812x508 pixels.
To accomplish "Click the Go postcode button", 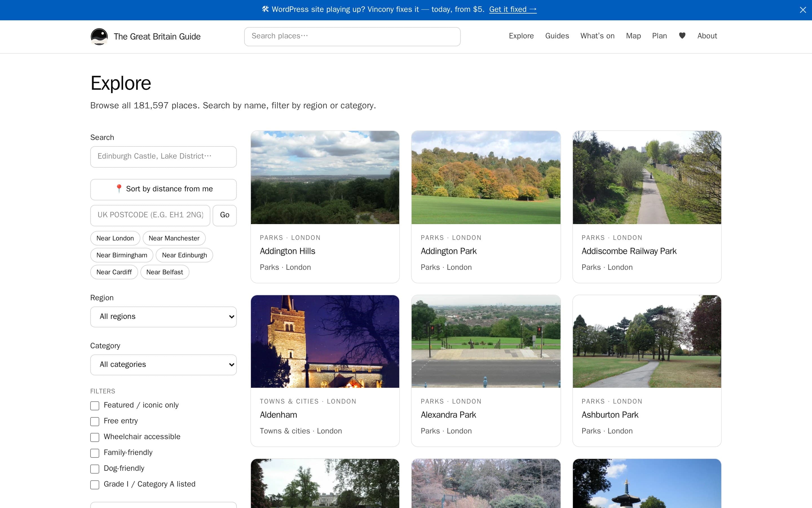I will [224, 215].
